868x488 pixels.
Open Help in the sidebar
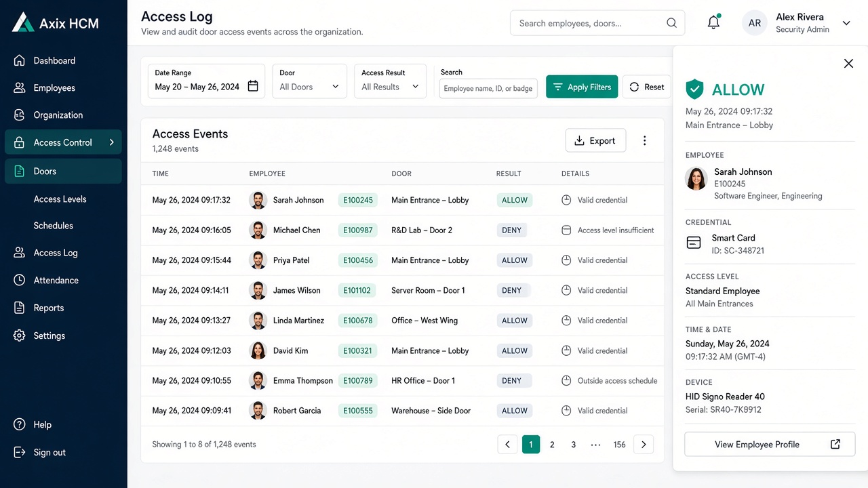click(x=42, y=425)
